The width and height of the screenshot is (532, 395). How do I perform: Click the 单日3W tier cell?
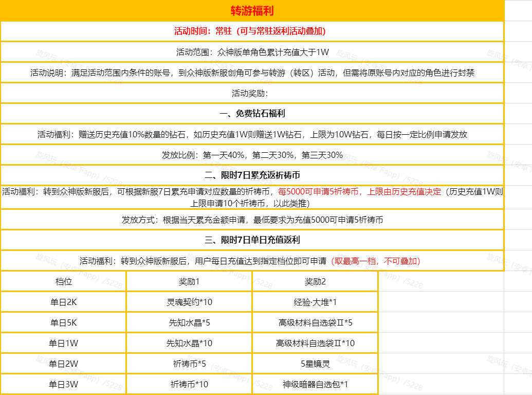[63, 385]
